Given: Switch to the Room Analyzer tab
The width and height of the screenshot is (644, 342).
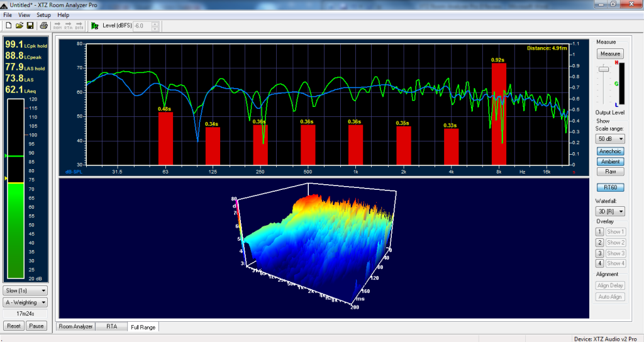Looking at the screenshot, I should coord(75,326).
